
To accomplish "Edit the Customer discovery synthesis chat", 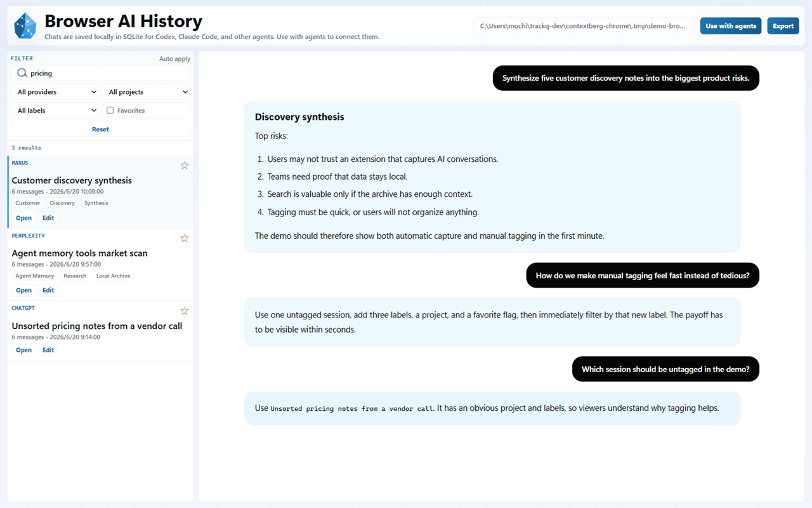I will [x=48, y=218].
